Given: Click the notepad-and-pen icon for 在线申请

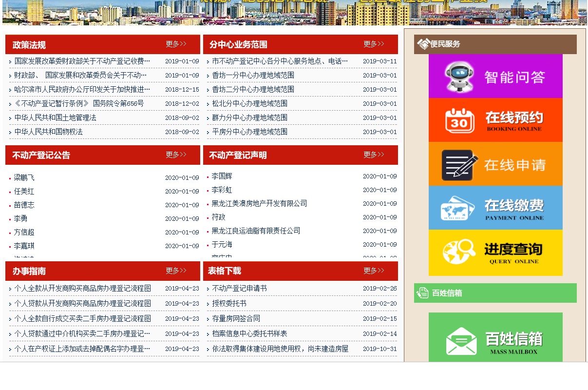Looking at the screenshot, I should (x=459, y=165).
